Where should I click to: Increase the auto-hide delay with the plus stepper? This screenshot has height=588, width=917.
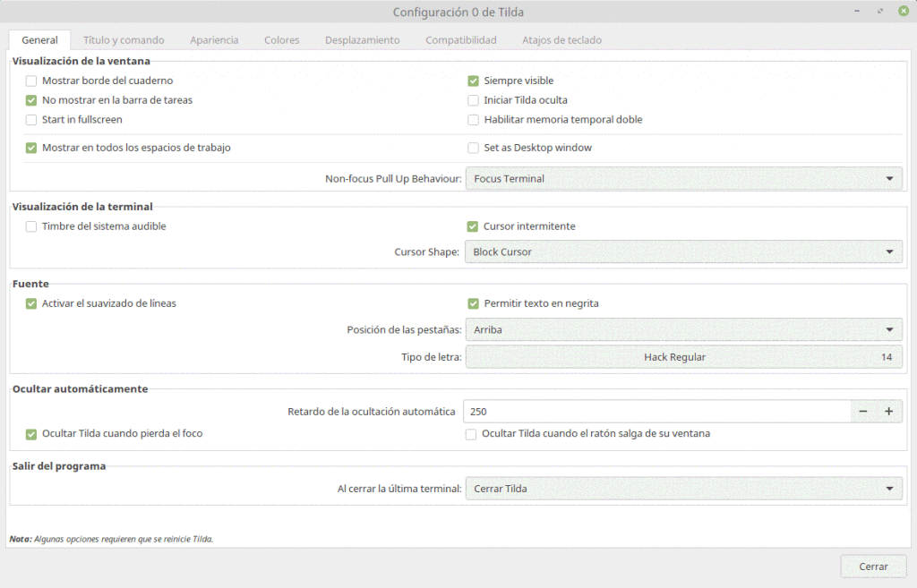click(888, 411)
